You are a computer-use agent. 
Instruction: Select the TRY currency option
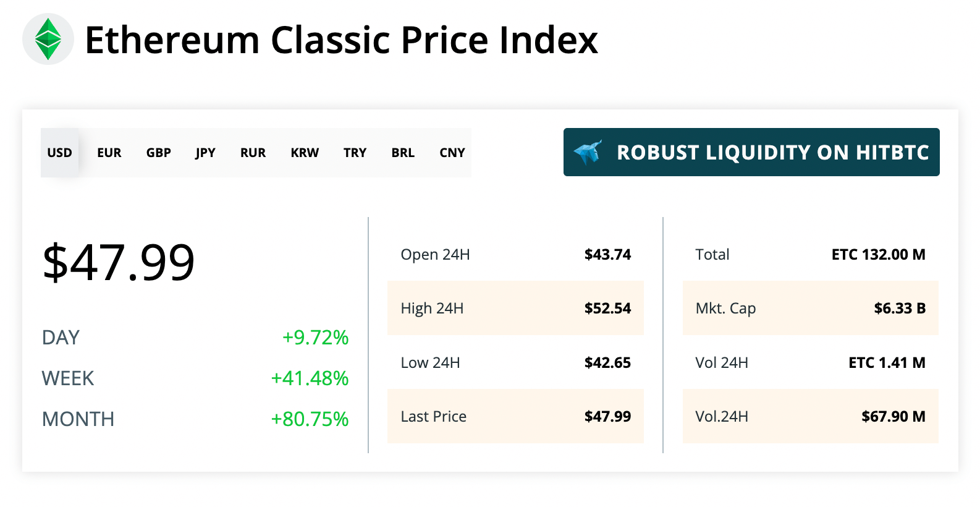pos(355,152)
